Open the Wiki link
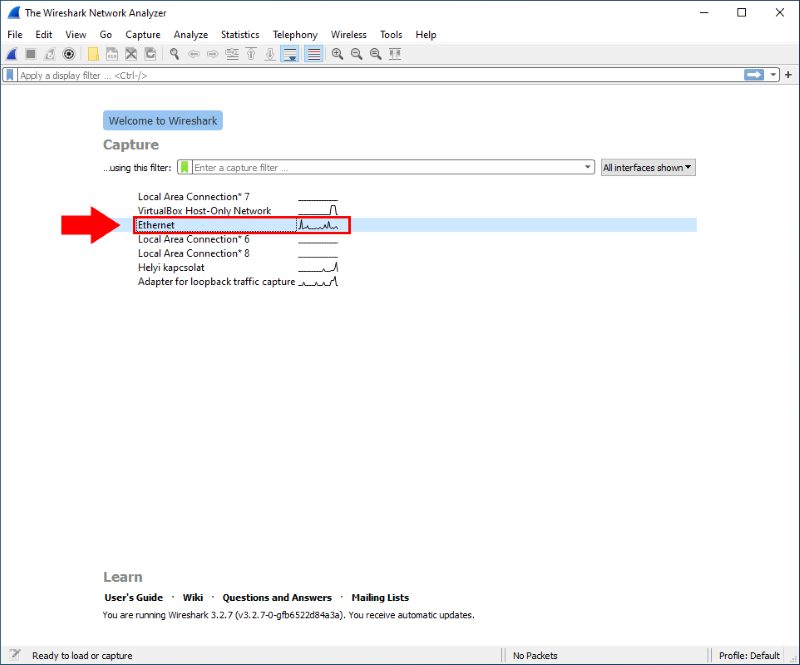800x665 pixels. click(193, 598)
